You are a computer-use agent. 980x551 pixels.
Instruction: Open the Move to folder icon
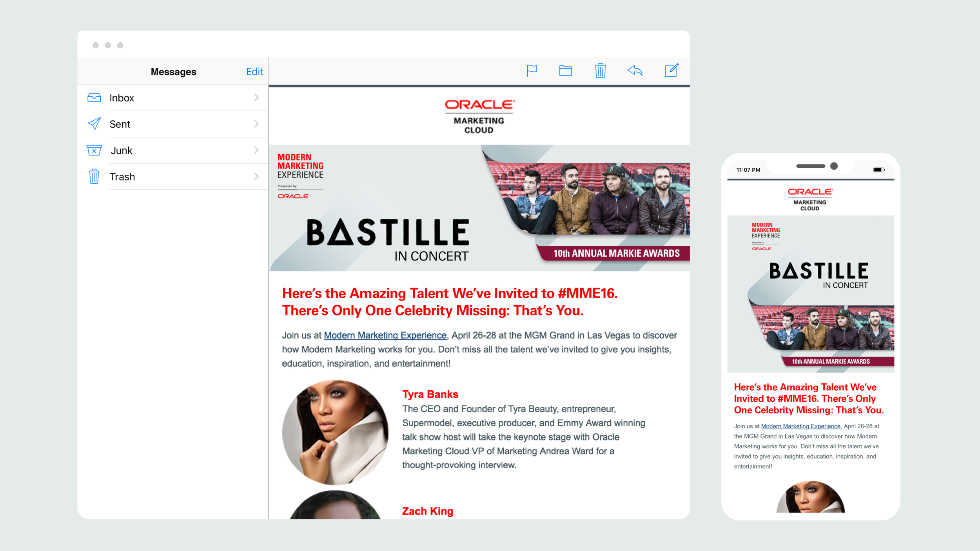(x=566, y=71)
